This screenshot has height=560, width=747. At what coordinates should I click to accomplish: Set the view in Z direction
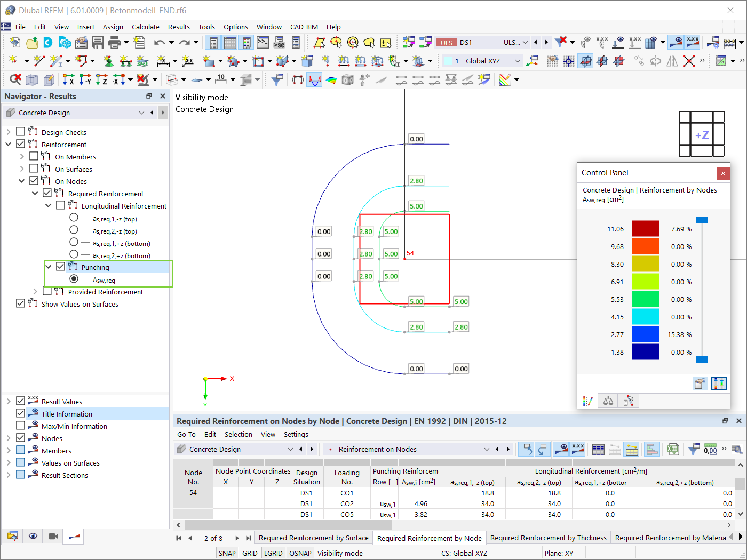(x=101, y=79)
